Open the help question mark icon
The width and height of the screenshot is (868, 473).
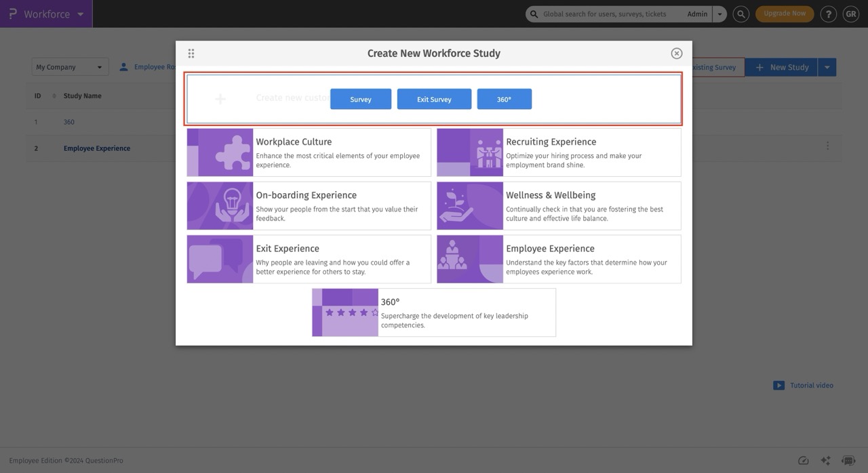(828, 14)
